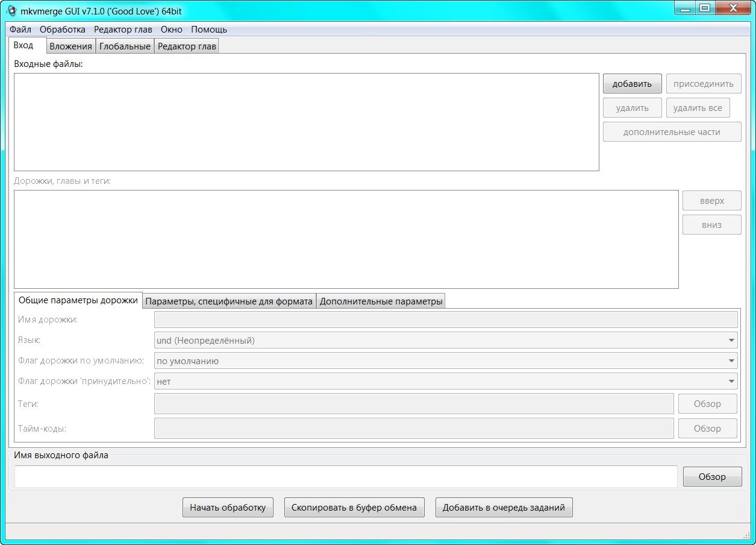Click the mkvmerge app icon in title bar
Image resolution: width=756 pixels, height=545 pixels.
(11, 10)
